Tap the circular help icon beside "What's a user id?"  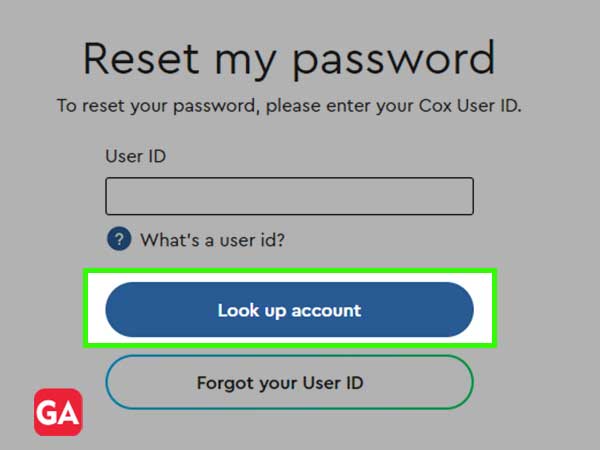[119, 239]
